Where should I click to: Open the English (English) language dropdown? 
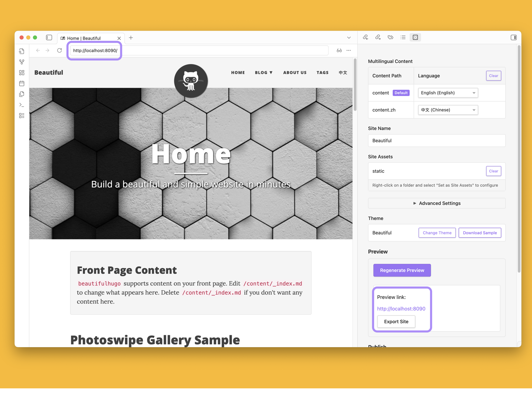coord(448,93)
